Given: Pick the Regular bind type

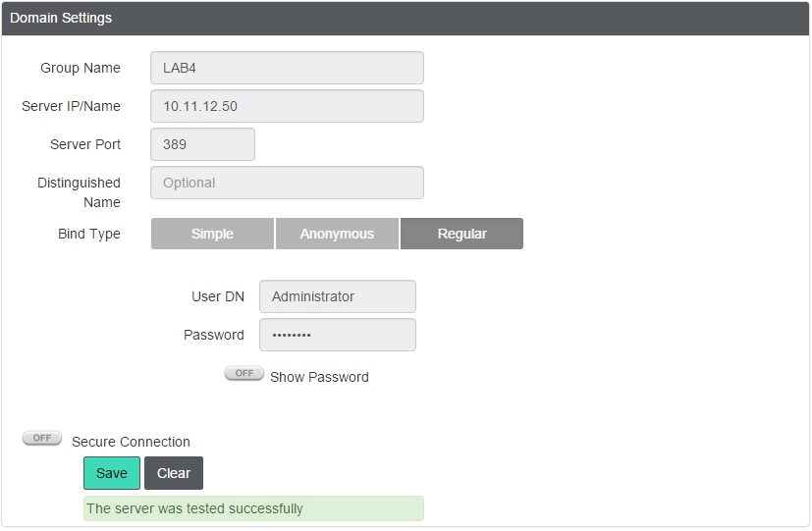Looking at the screenshot, I should (x=461, y=234).
